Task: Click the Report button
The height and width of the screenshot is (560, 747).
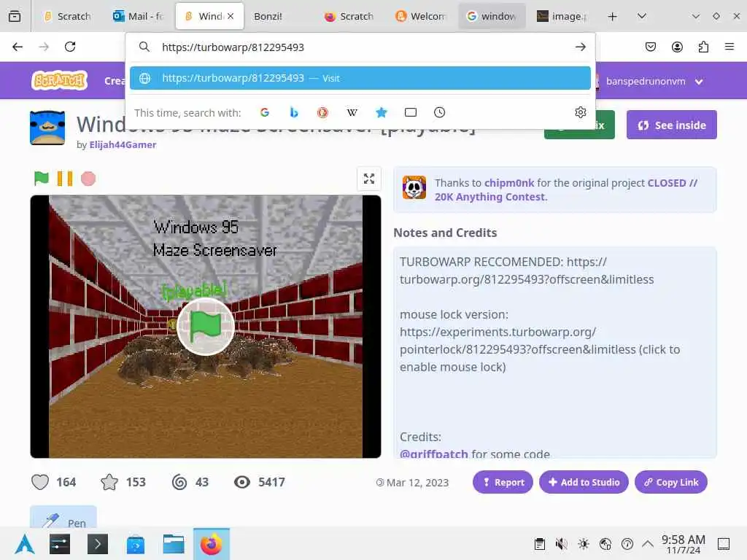Action: click(503, 482)
